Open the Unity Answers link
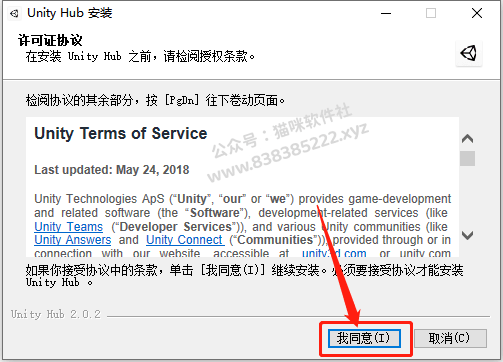 click(73, 240)
